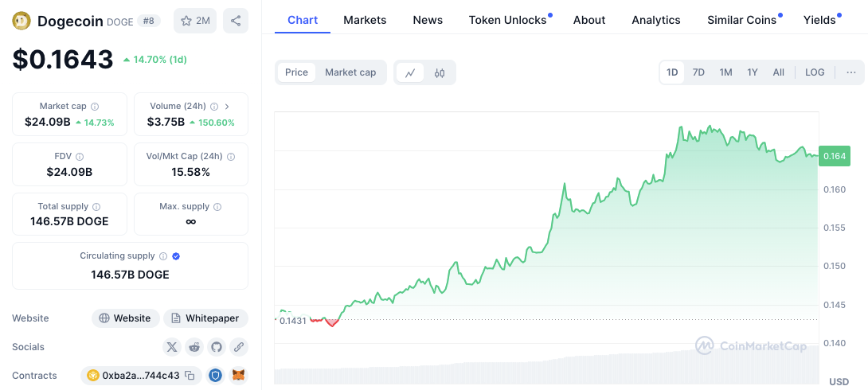This screenshot has height=390, width=868.
Task: Select line chart view icon
Action: click(410, 72)
